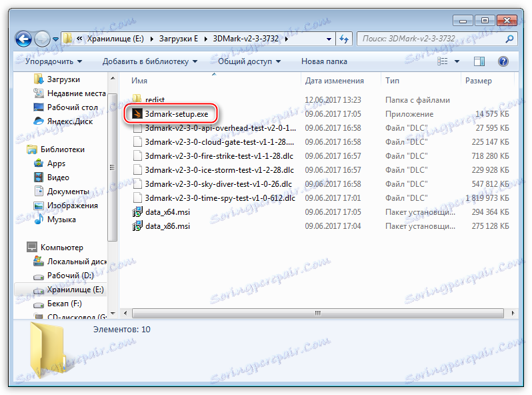Click the Папка с файлами type cell
This screenshot has height=395, width=532.
tap(417, 100)
